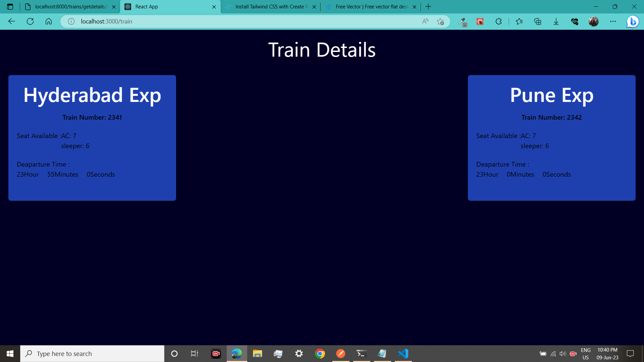Click the read aloud icon in address bar
The height and width of the screenshot is (362, 644).
[425, 21]
